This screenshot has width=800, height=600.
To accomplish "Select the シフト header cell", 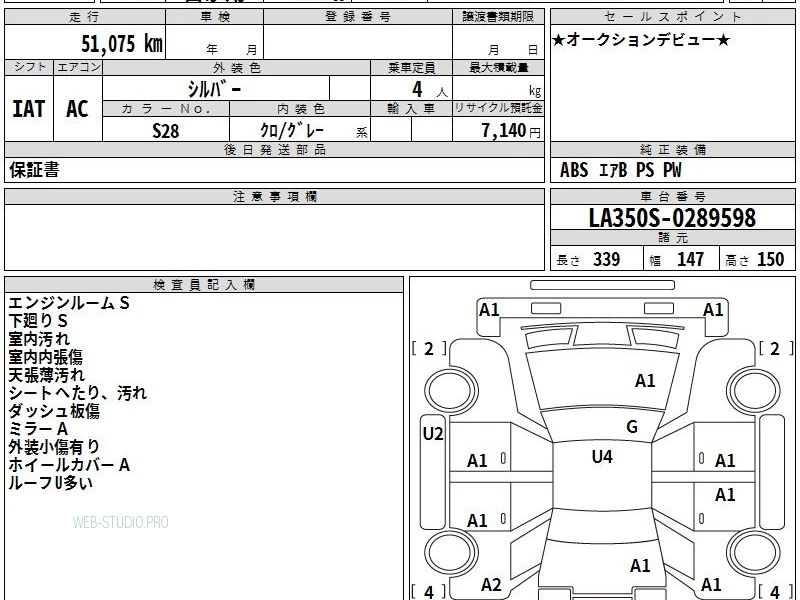I will 29,67.
